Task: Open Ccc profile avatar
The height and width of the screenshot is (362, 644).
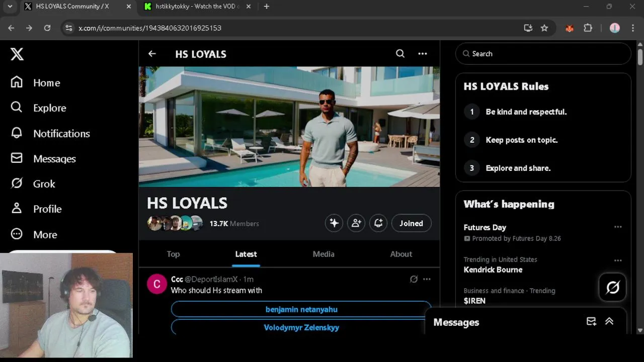Action: click(156, 284)
